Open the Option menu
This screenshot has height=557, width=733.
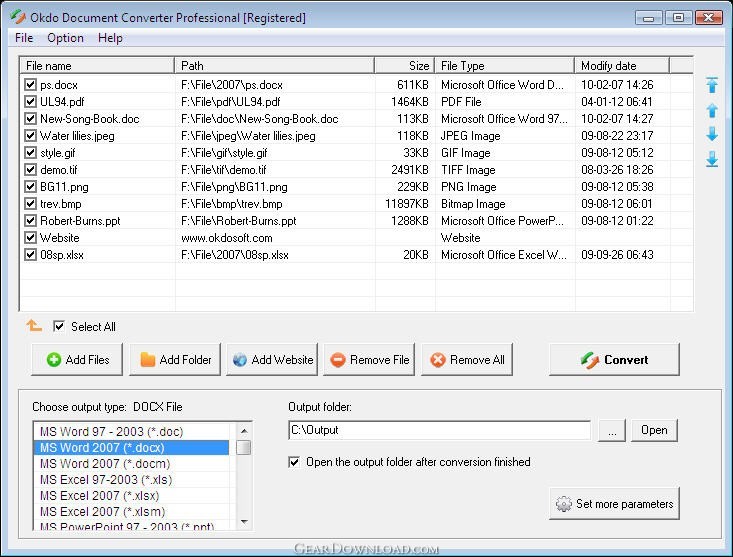pyautogui.click(x=65, y=38)
